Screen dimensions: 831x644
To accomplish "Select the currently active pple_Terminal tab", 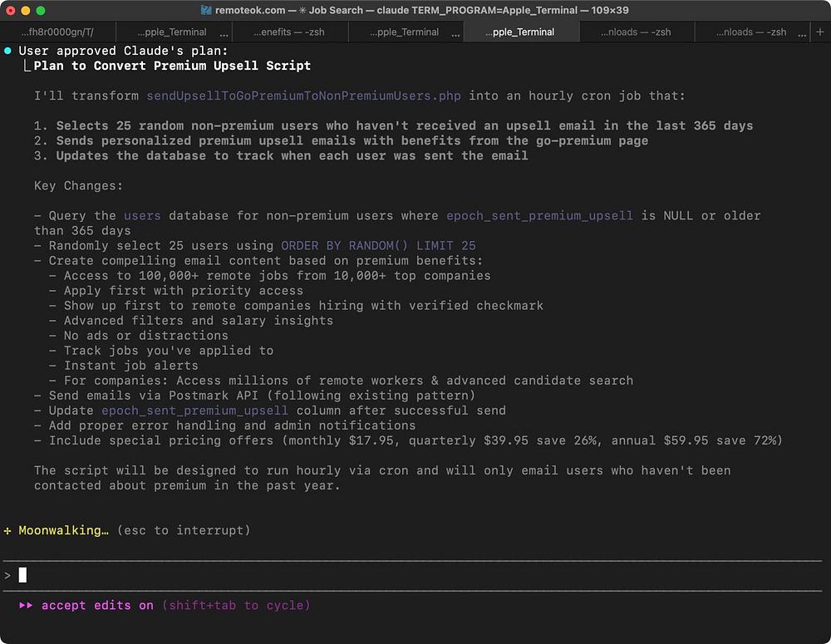I will [519, 32].
